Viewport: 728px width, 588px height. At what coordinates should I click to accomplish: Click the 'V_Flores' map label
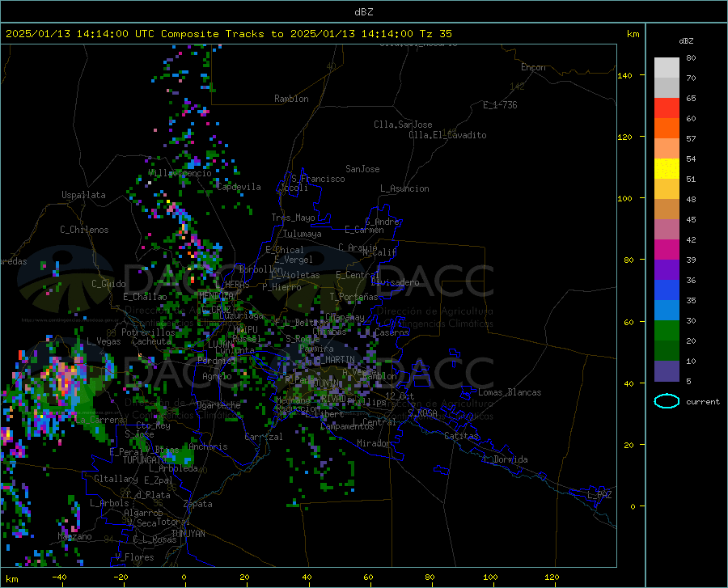click(134, 557)
